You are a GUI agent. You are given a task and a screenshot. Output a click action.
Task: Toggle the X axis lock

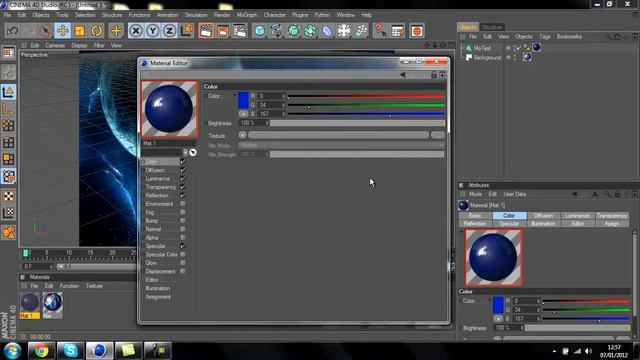pyautogui.click(x=136, y=31)
